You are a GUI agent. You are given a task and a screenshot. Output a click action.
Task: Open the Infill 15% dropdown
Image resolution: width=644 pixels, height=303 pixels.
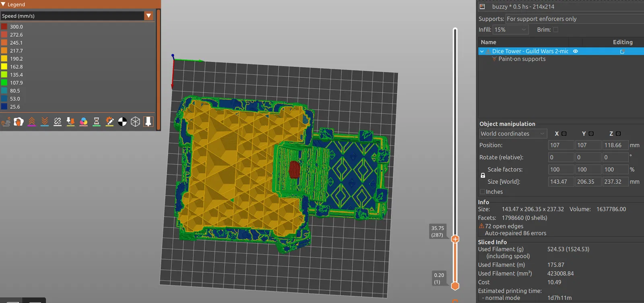511,30
